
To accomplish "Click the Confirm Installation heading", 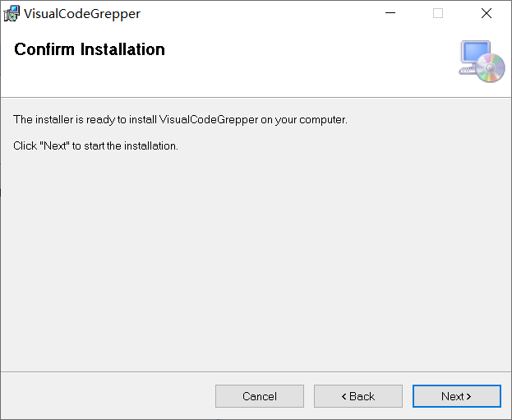I will [x=90, y=49].
